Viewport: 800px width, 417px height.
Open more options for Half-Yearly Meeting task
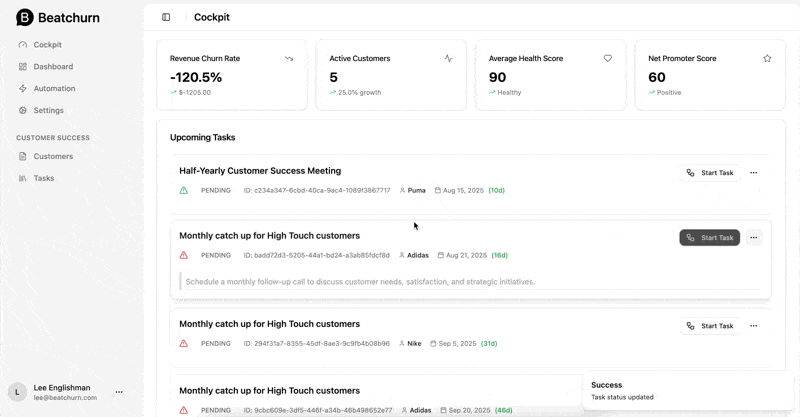click(754, 173)
